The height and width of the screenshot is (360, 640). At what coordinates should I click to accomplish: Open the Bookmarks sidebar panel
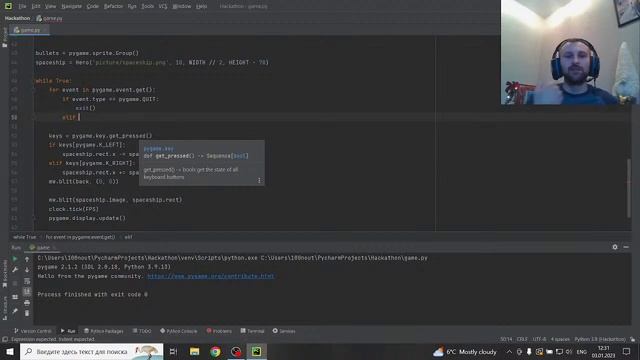pyautogui.click(x=5, y=273)
